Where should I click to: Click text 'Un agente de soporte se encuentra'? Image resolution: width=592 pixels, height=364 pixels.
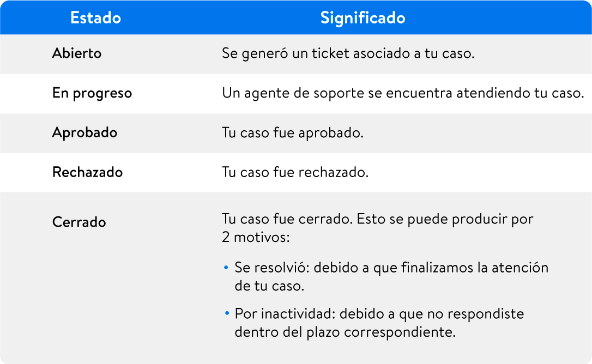tap(337, 93)
